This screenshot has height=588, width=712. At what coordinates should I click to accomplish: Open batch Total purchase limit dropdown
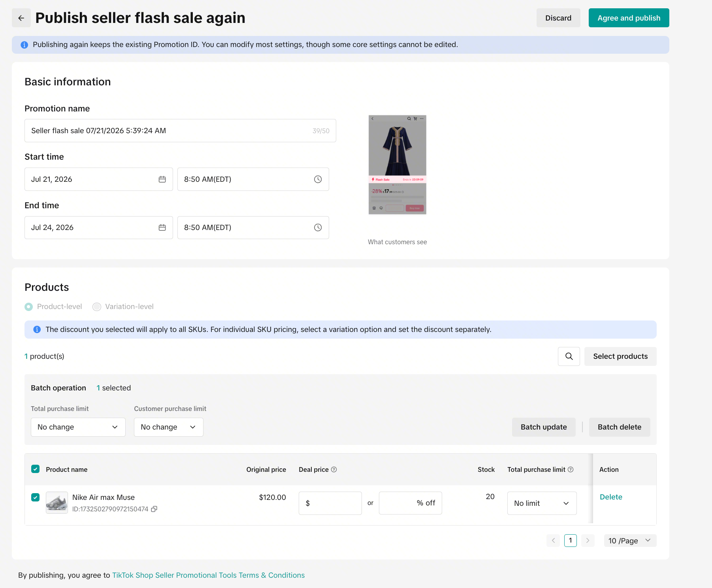[x=78, y=427]
